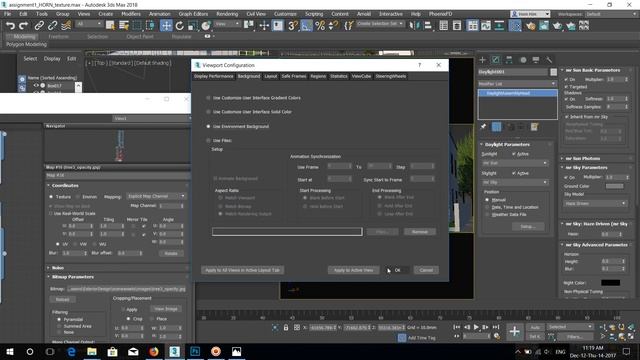
Task: Click Apply to All Views in Active Layout Tab
Action: pos(243,270)
